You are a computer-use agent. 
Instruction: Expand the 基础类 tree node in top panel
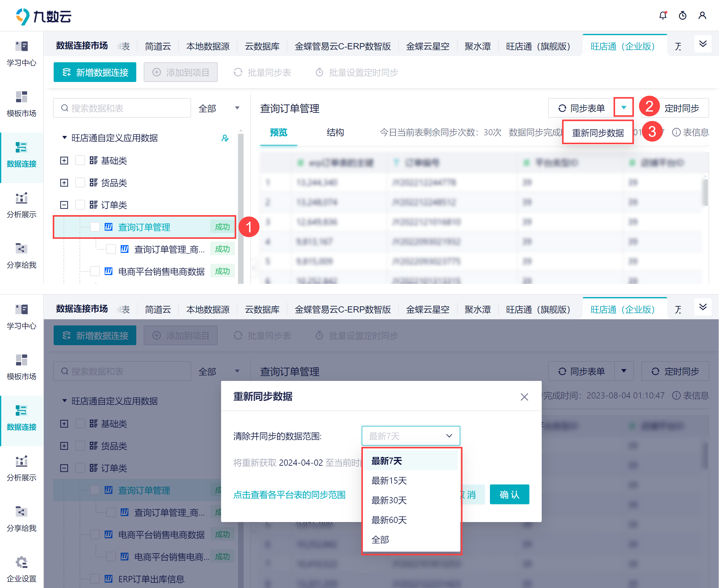64,161
